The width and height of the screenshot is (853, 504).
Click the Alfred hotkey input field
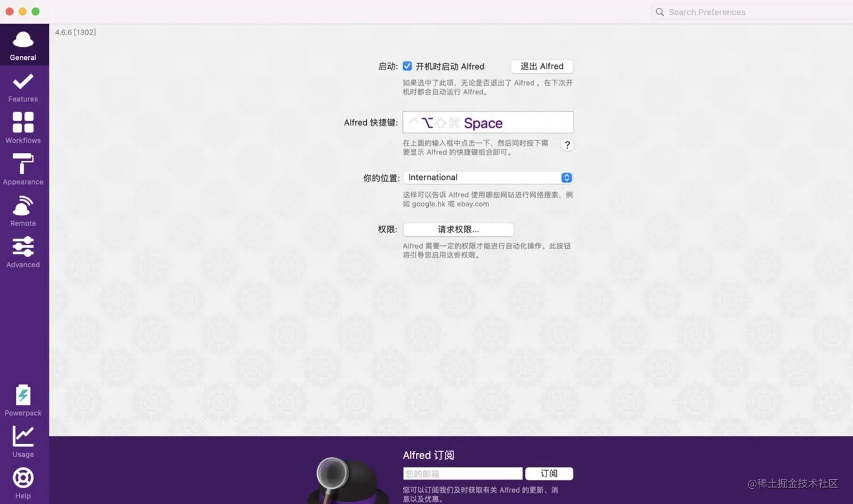[488, 122]
